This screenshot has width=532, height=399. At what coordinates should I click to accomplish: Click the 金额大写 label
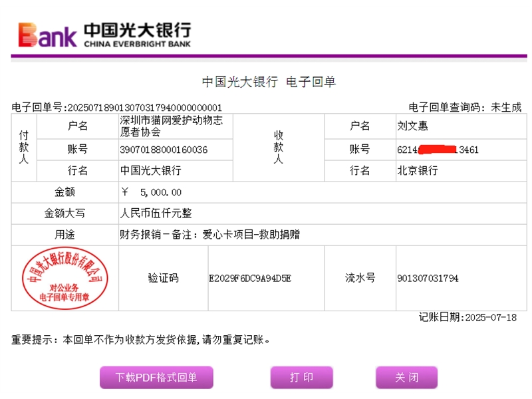pyautogui.click(x=65, y=213)
